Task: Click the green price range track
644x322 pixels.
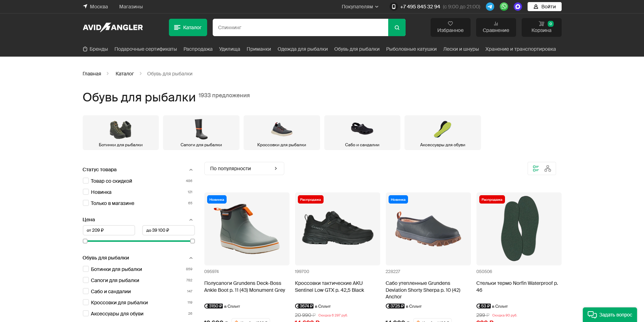Action: click(139, 241)
